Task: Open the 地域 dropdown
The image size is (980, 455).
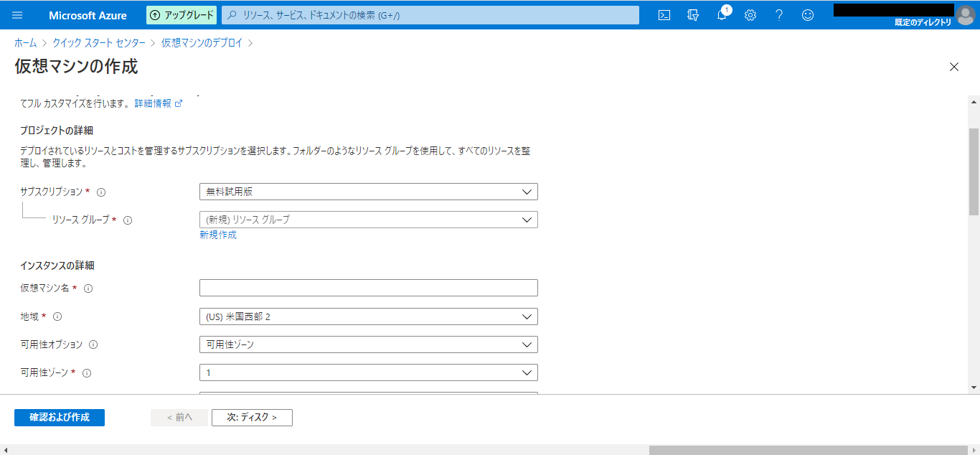Action: [369, 316]
